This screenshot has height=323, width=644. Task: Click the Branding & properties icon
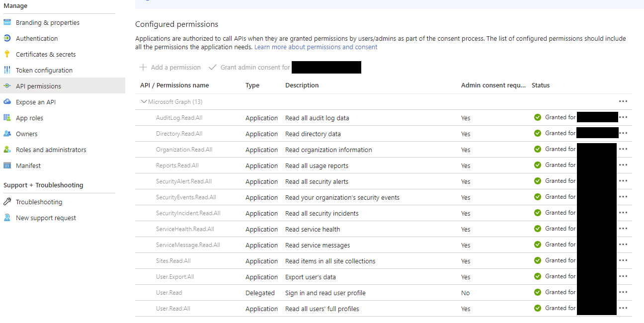point(7,22)
